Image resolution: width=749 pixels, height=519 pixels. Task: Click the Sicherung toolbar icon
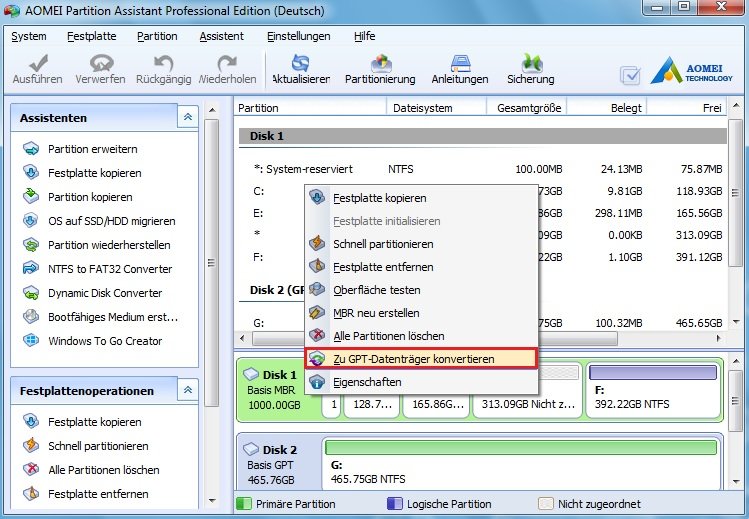tap(531, 63)
